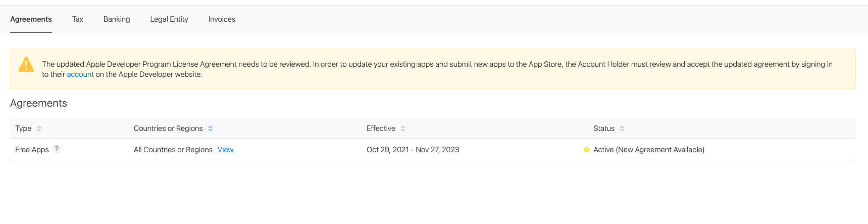Viewport: 868px width, 224px height.
Task: Click the Agreements section heading
Action: (38, 103)
